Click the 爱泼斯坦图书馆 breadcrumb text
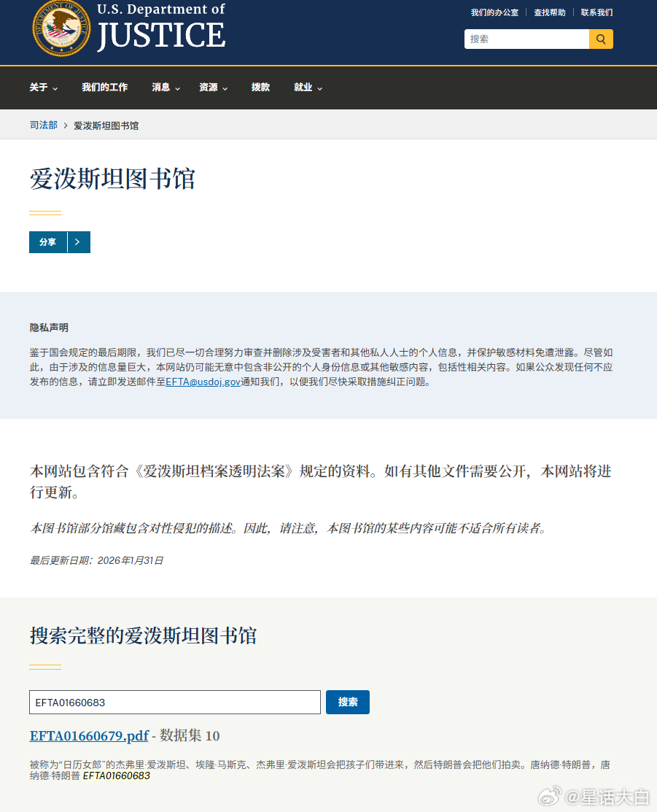 coord(106,125)
